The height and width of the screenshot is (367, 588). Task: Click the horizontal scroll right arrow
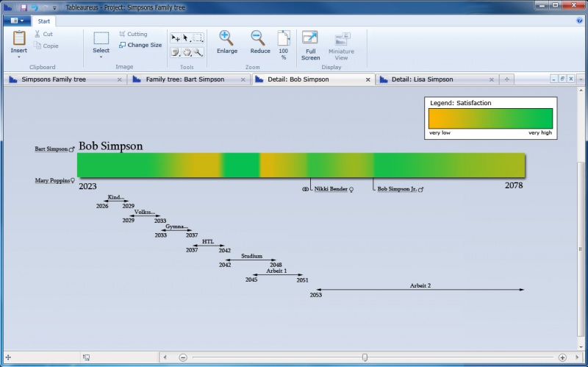577,357
